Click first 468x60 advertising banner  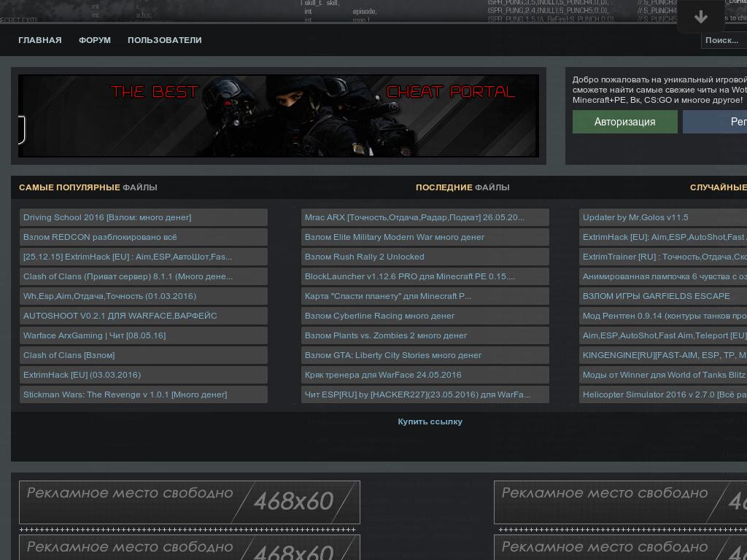click(190, 502)
